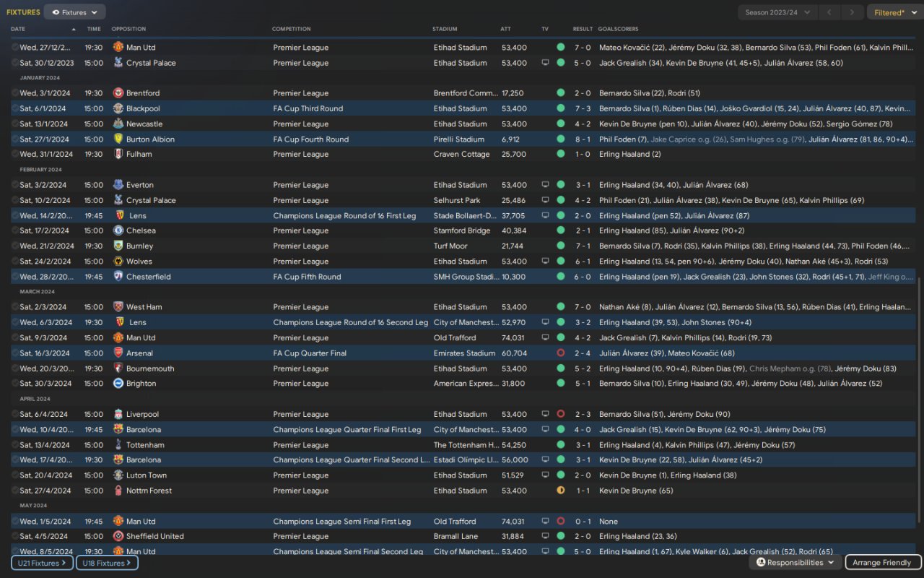The height and width of the screenshot is (578, 924).
Task: Click the Burnley club crest
Action: (118, 246)
